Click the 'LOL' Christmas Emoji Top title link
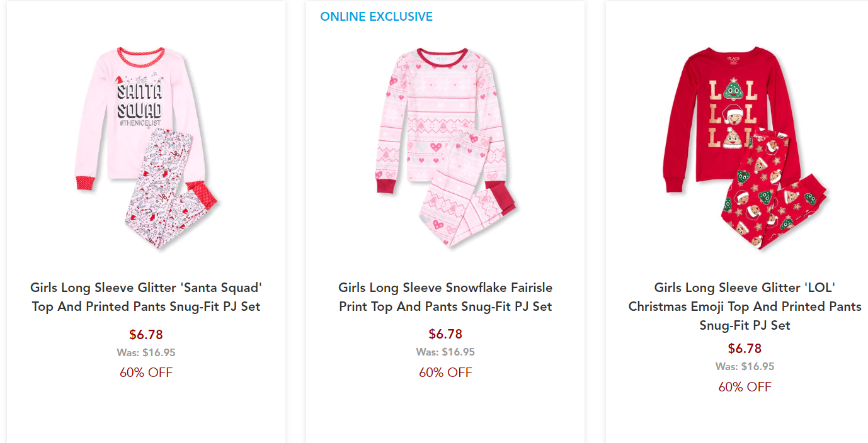The image size is (868, 443). (x=745, y=306)
